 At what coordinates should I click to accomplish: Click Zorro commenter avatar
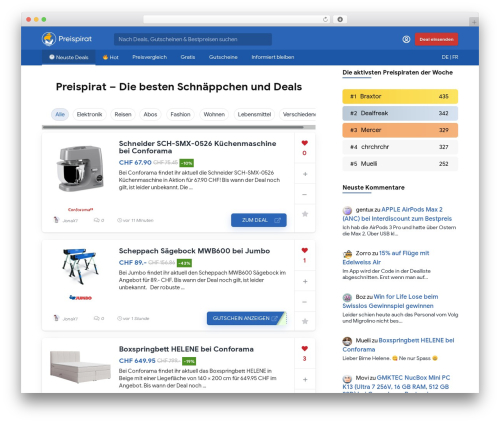coord(347,254)
